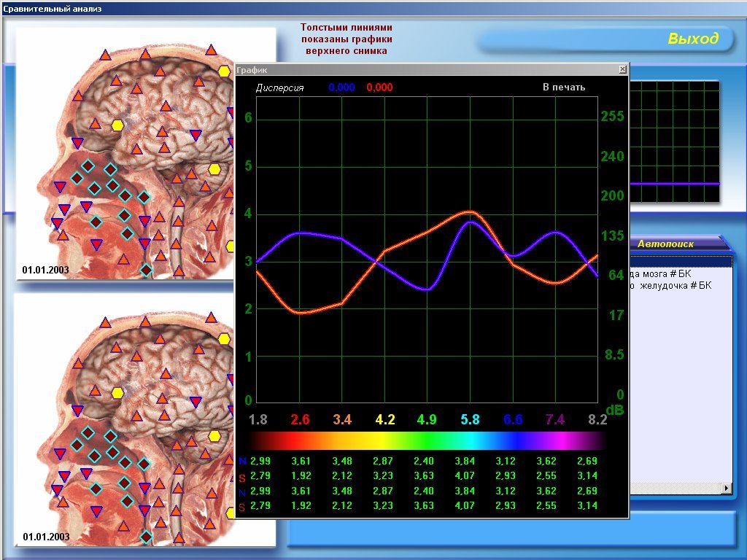Click the list's horizontal scrollbar right arrow
This screenshot has height=560, width=747.
click(726, 488)
